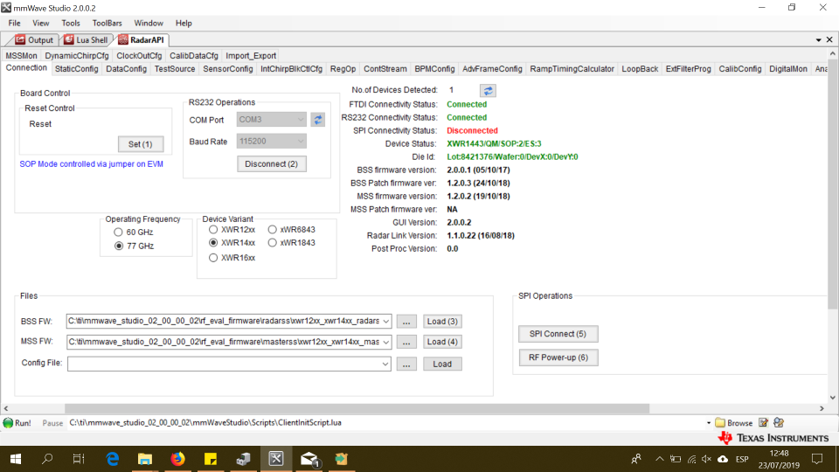This screenshot has width=839, height=472.
Task: Click the RF Power-up (6) button
Action: click(x=558, y=357)
